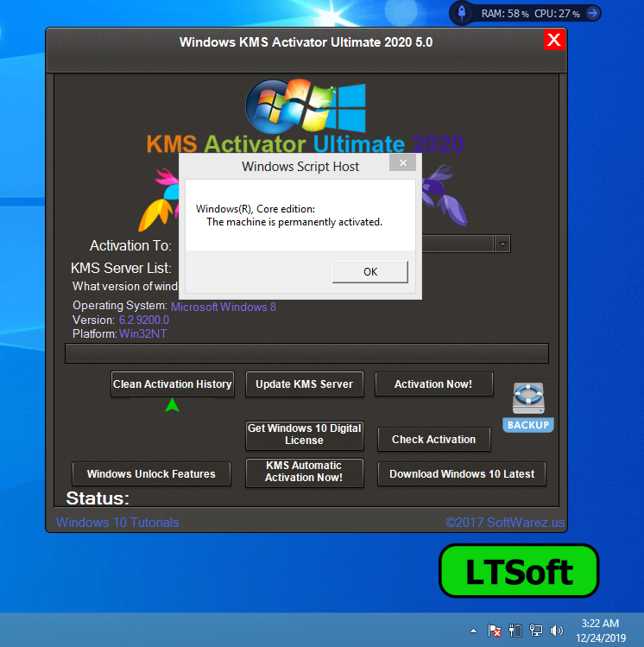Click the LTSoft green logo
The width and height of the screenshot is (644, 647).
(x=519, y=571)
